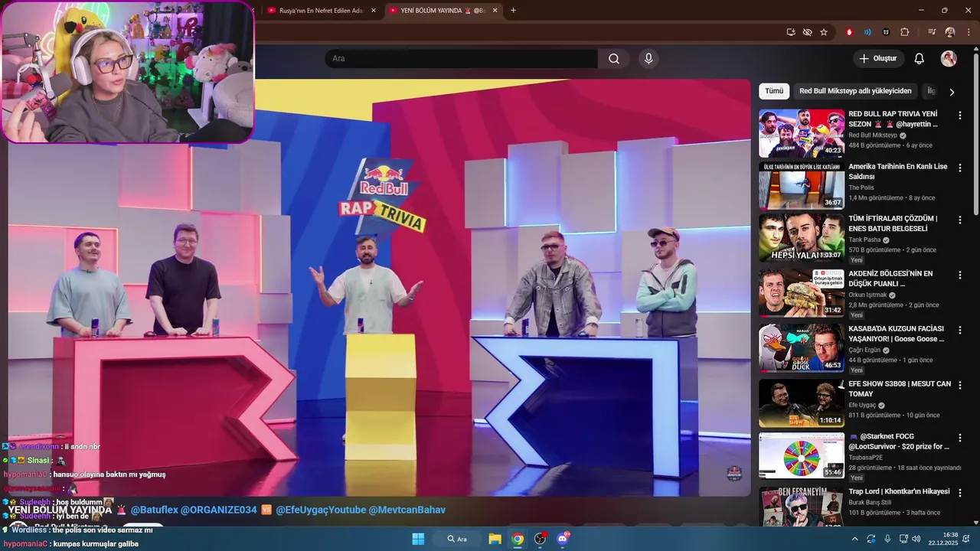This screenshot has height=551, width=980.
Task: Open options for Starknet FOCG video
Action: [x=960, y=439]
